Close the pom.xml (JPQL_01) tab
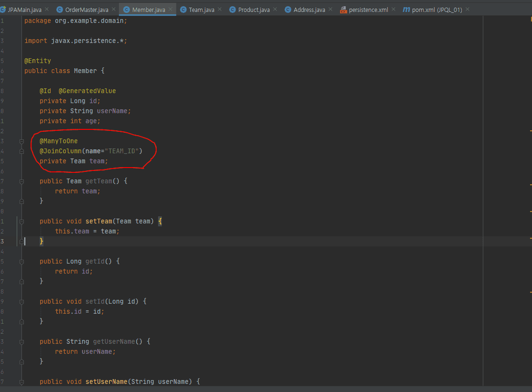This screenshot has height=392, width=532. (467, 9)
